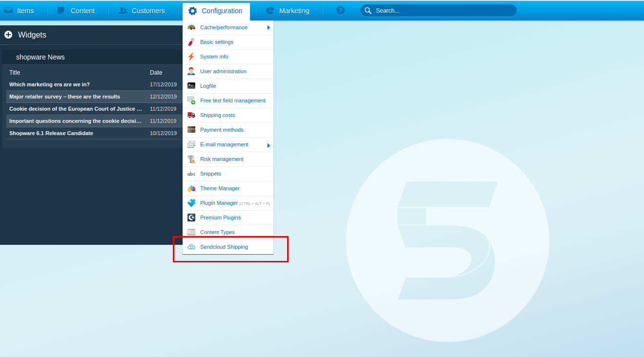Open Snippets menu entry
Screen dimensions: 644x357
[x=228, y=174]
